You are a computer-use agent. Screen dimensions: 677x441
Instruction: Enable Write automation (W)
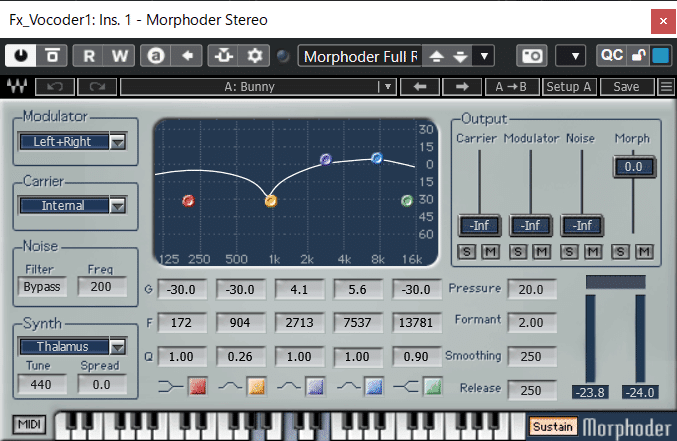[x=120, y=56]
